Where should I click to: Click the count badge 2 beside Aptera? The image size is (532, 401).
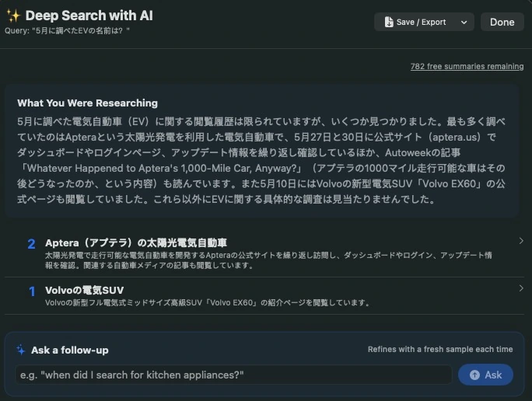coord(31,244)
